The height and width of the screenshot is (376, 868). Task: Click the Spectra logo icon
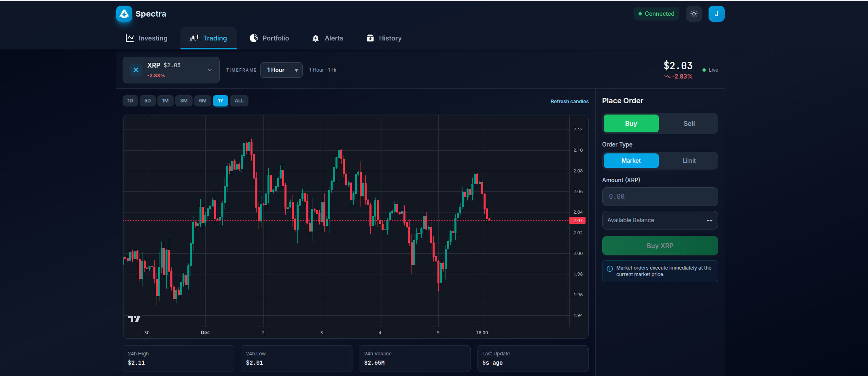tap(124, 14)
